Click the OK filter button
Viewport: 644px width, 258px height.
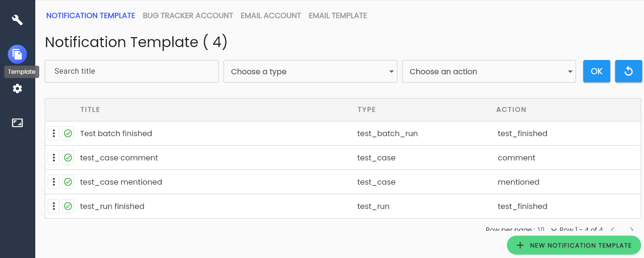[596, 71]
